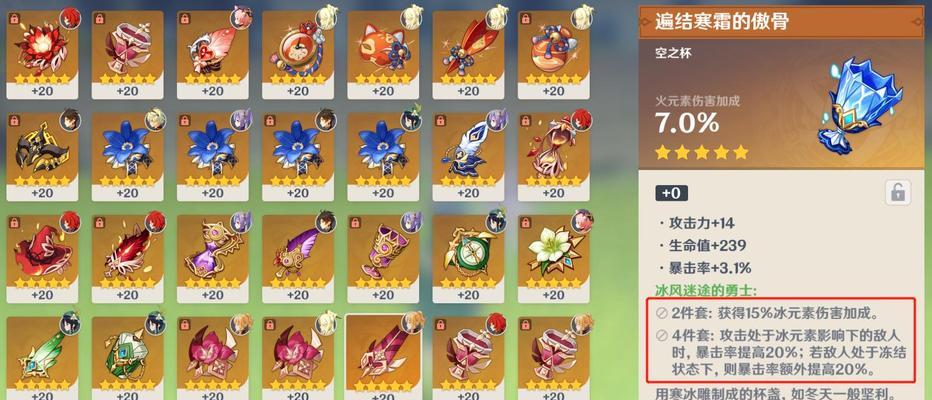Select the red flower artifact in first row
The image size is (932, 400).
[42, 54]
